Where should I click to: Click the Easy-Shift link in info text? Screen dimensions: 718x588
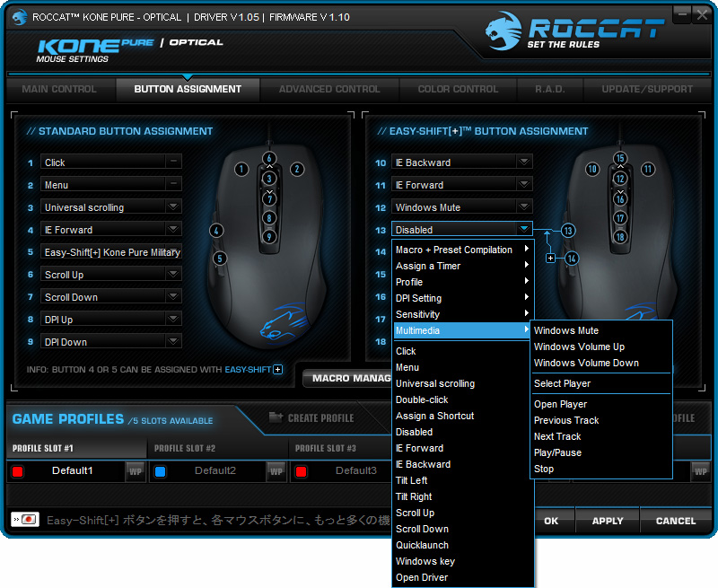click(248, 370)
